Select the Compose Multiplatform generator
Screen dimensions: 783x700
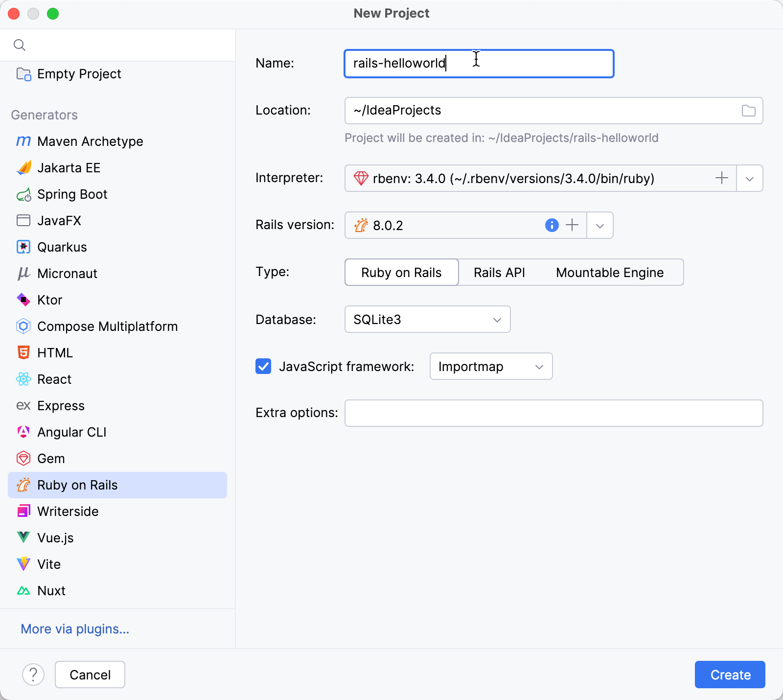pos(107,327)
